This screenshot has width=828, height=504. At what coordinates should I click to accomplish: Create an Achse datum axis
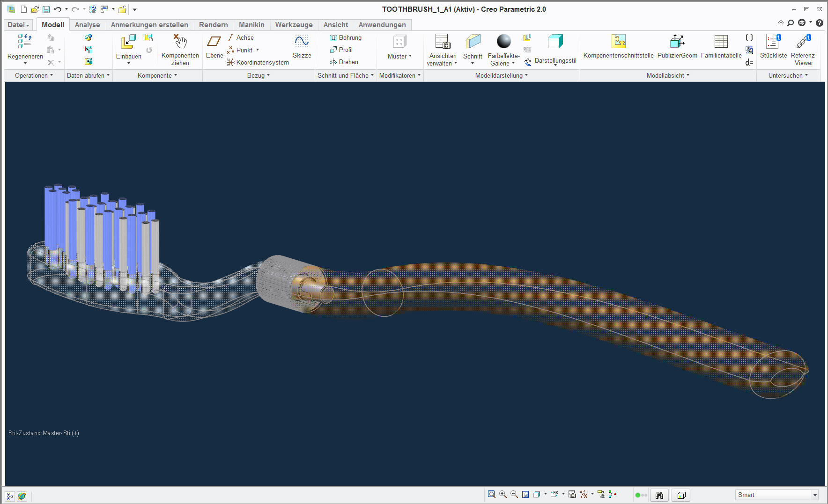(241, 37)
